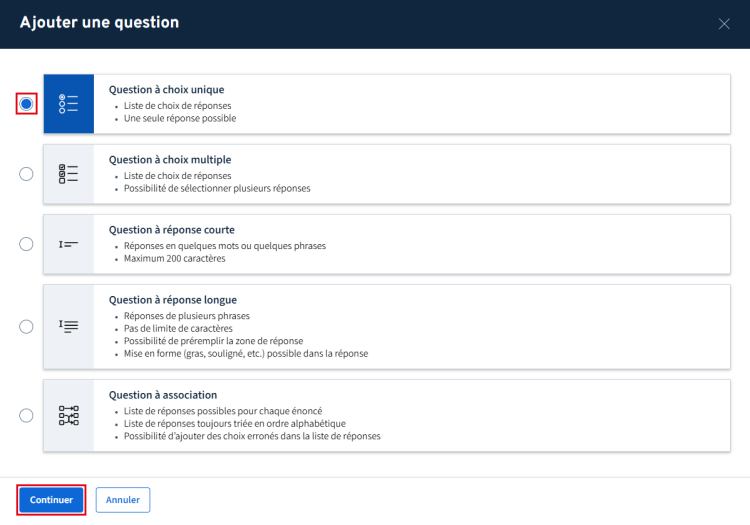Click the 'Question à réponse longue' title

point(172,299)
